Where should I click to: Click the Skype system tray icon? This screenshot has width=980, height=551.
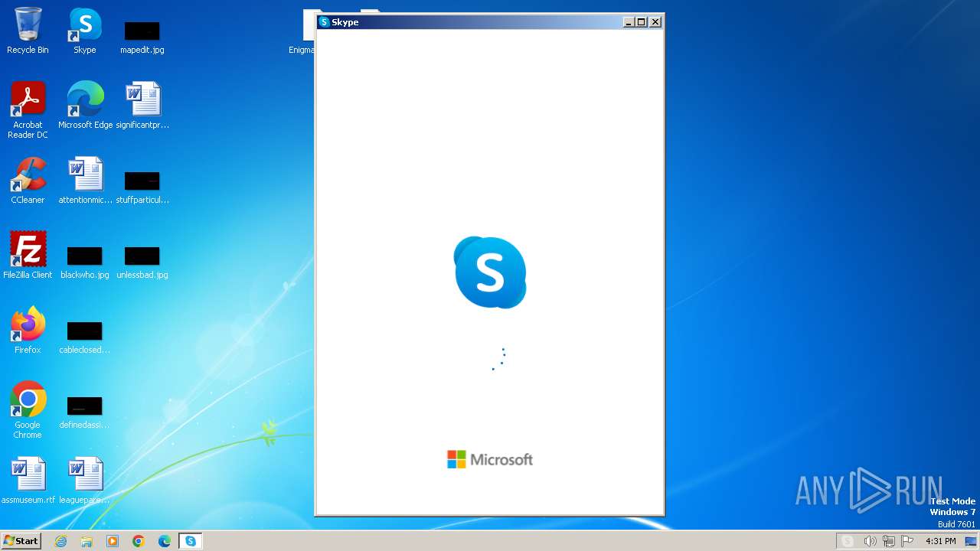pos(848,541)
